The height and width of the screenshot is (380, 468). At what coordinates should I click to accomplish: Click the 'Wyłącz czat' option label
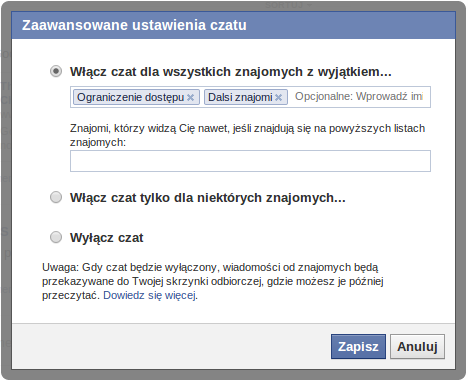(x=107, y=238)
